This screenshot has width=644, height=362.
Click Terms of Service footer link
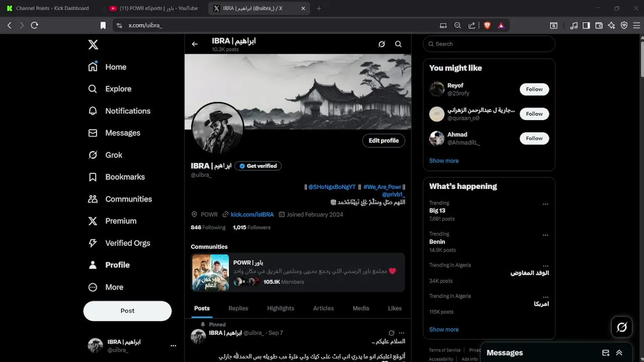pyautogui.click(x=445, y=350)
